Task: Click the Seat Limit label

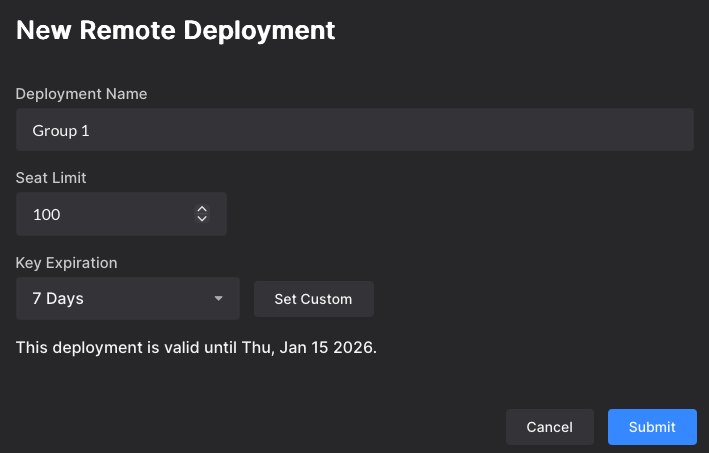Action: pos(51,178)
